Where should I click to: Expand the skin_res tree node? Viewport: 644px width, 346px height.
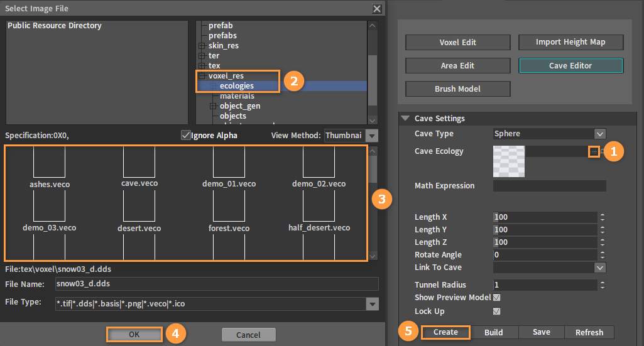[202, 46]
